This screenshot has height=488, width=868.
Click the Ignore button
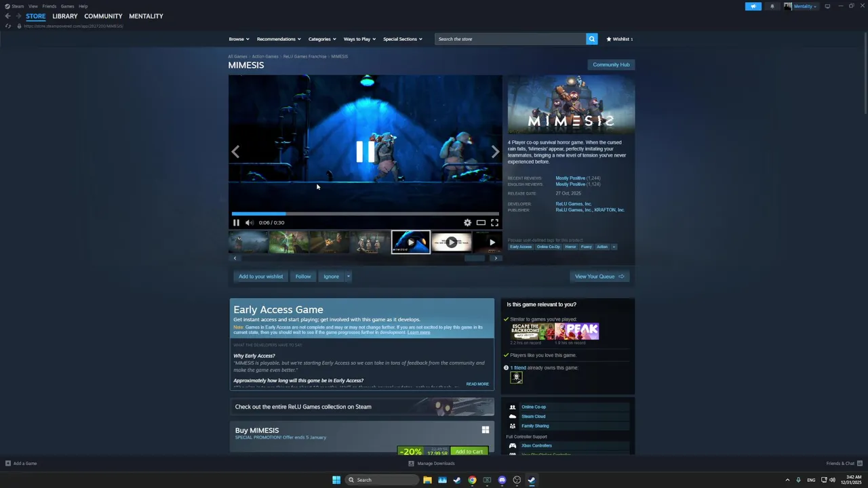[331, 277]
